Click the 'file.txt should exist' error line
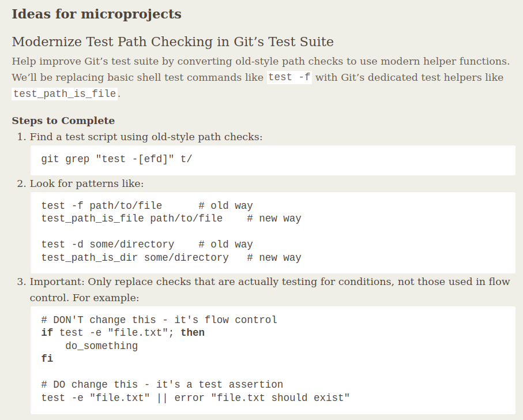Viewport: 523px width, 420px height. pyautogui.click(x=195, y=397)
